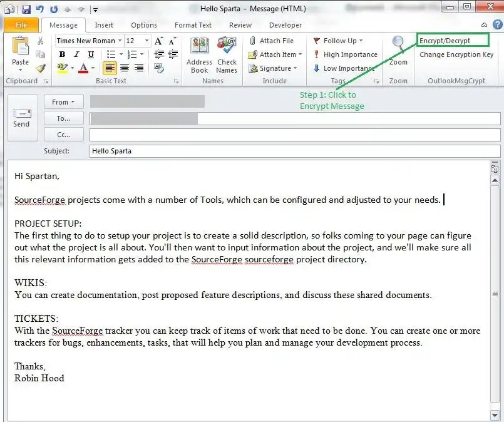Switch to the Message tab

click(x=63, y=25)
